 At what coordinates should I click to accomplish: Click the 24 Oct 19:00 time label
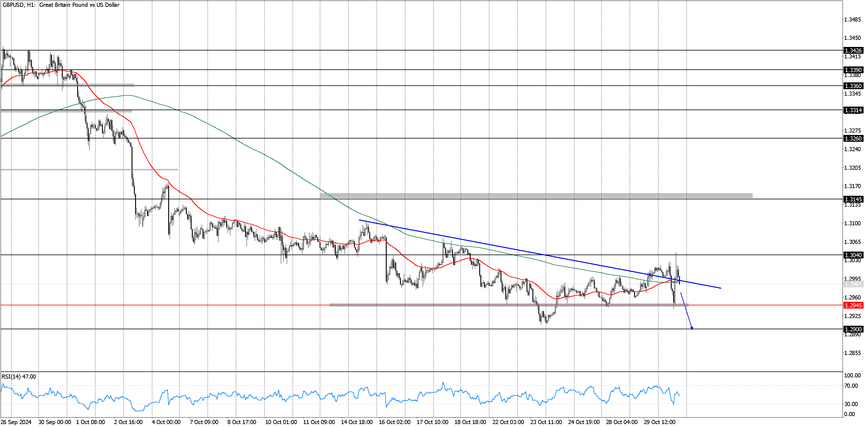(584, 422)
